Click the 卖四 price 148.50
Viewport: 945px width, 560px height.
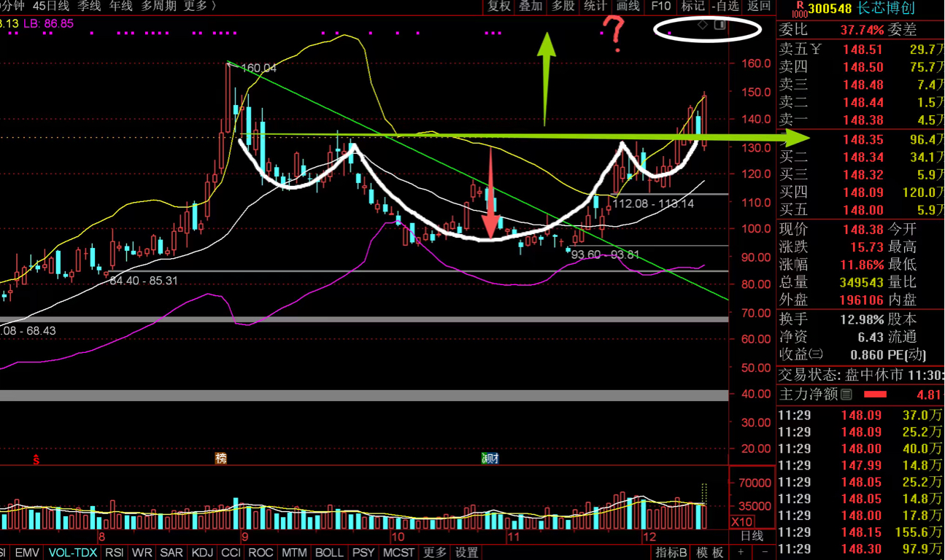click(x=863, y=67)
